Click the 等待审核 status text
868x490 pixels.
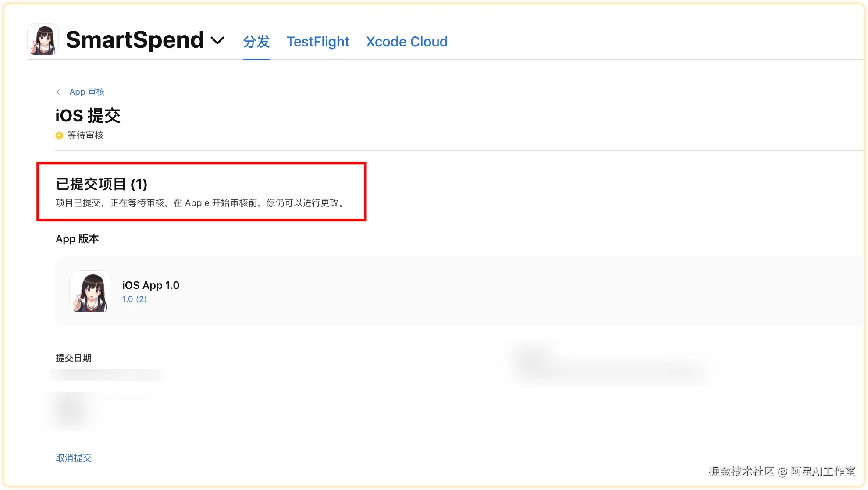(85, 135)
